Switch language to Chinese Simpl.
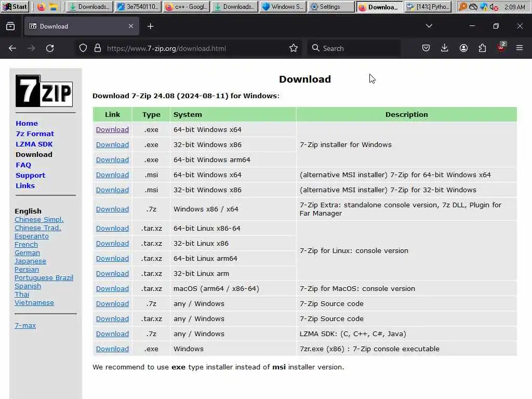The height and width of the screenshot is (399, 532). pos(39,220)
